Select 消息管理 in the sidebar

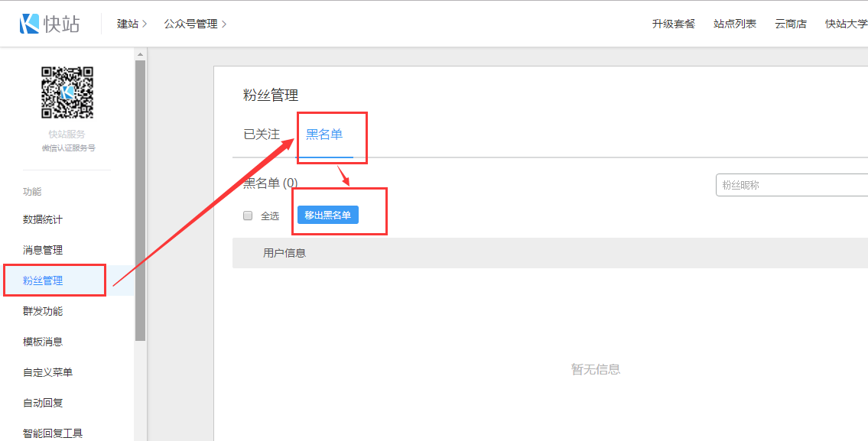(x=43, y=250)
